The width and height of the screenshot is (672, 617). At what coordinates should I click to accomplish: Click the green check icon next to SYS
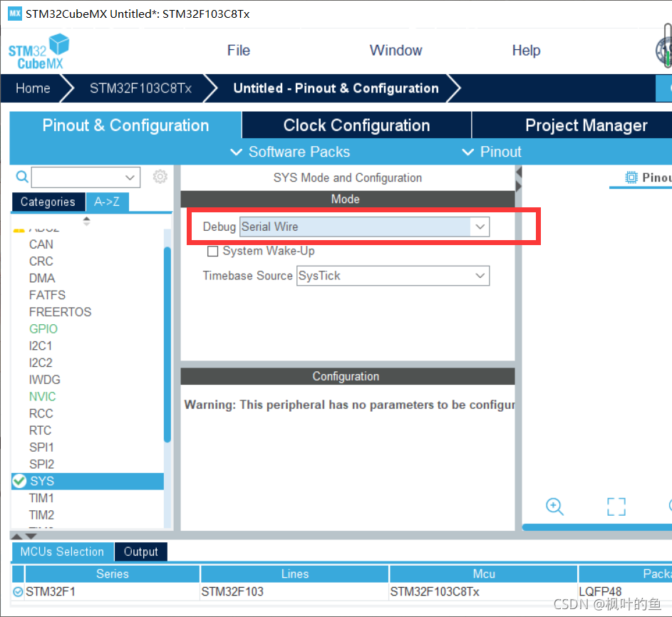coord(19,481)
